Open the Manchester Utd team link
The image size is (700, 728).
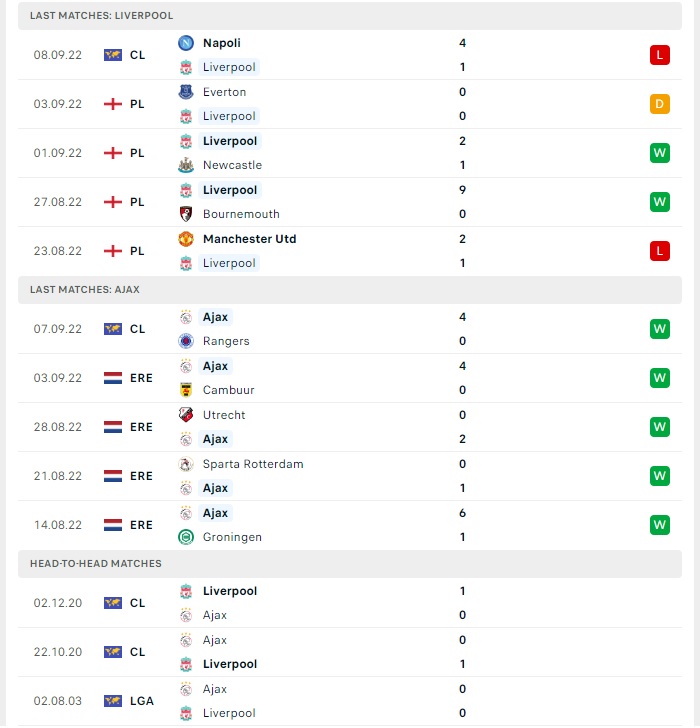pos(249,239)
